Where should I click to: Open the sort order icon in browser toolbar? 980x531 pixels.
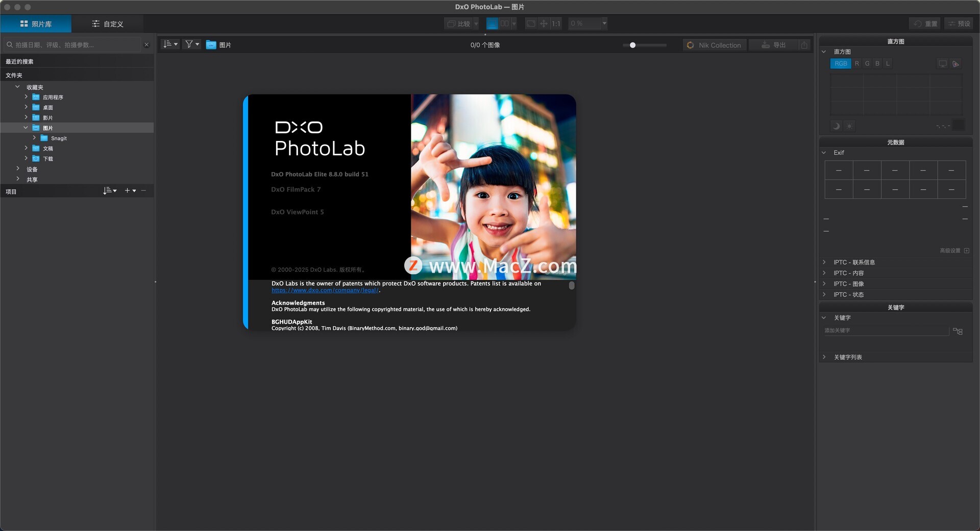170,44
